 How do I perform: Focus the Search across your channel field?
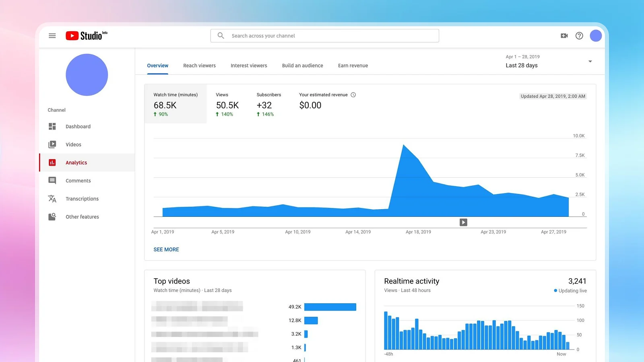pos(324,36)
